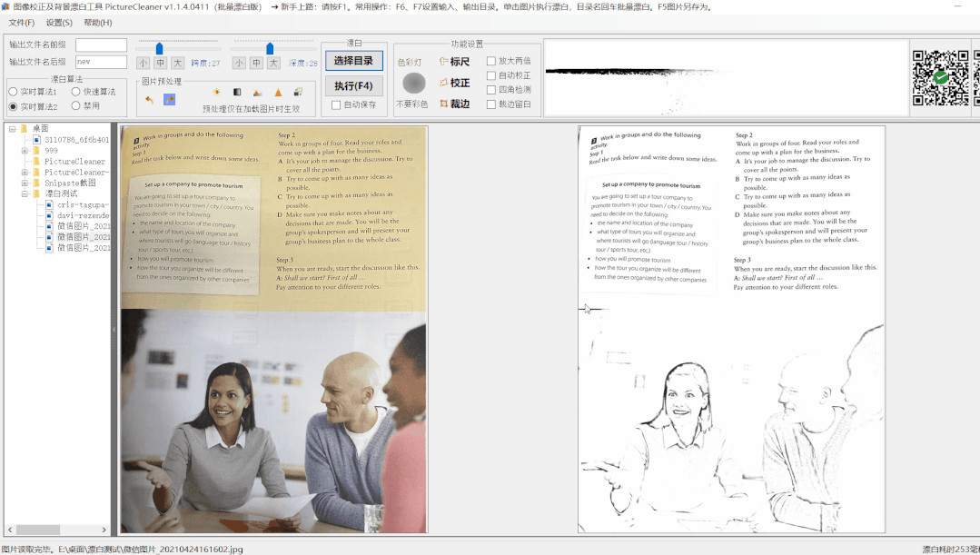
Task: Click the sun brightness preprocessing icon
Action: [217, 92]
